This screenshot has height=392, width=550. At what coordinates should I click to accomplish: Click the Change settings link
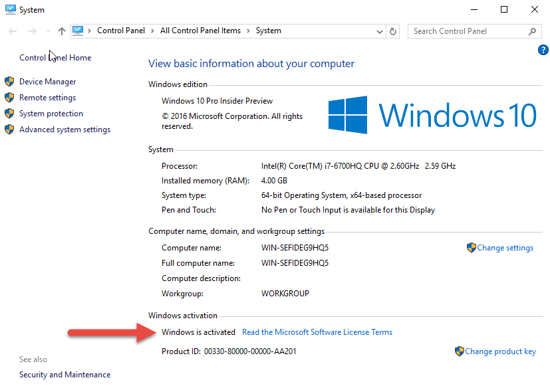click(505, 248)
